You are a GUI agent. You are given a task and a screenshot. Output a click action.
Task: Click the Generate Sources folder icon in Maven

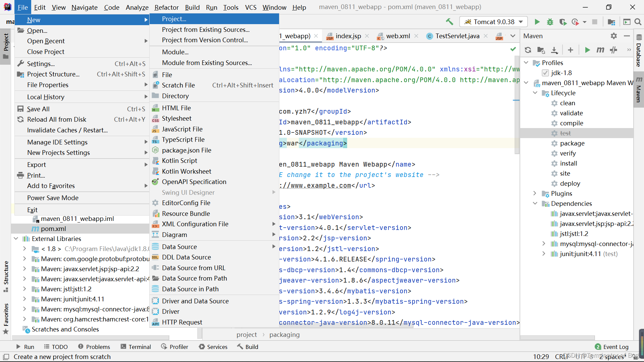pyautogui.click(x=541, y=50)
